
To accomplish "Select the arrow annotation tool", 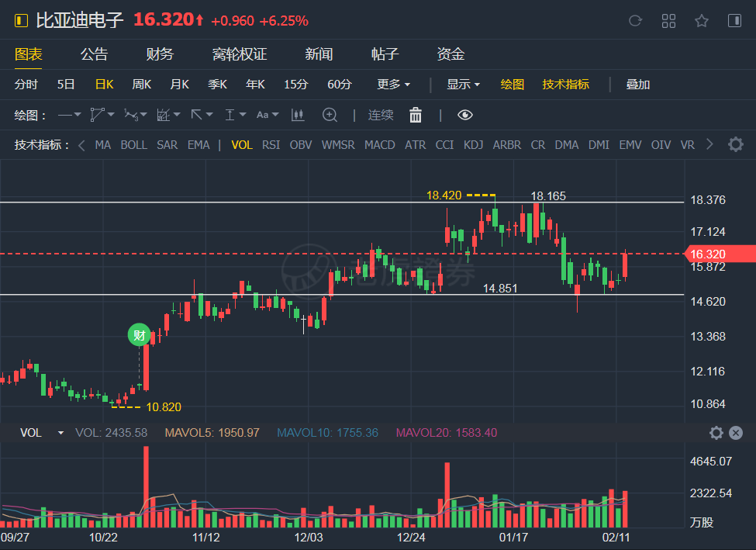I will click(196, 115).
